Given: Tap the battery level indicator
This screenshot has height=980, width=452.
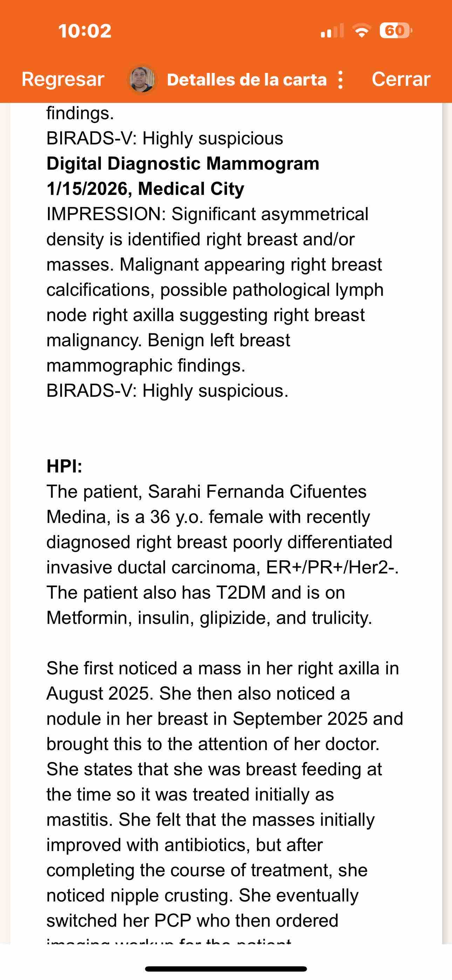Looking at the screenshot, I should point(395,30).
